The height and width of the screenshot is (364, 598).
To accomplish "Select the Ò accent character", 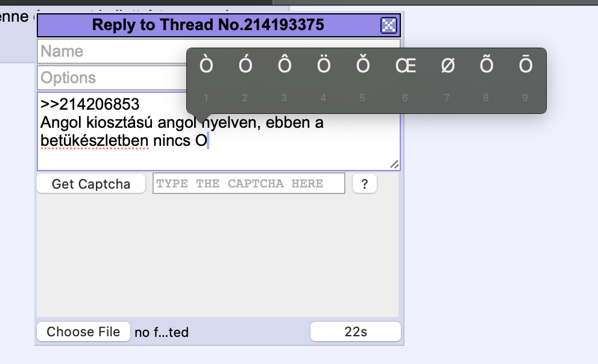I will coord(206,64).
